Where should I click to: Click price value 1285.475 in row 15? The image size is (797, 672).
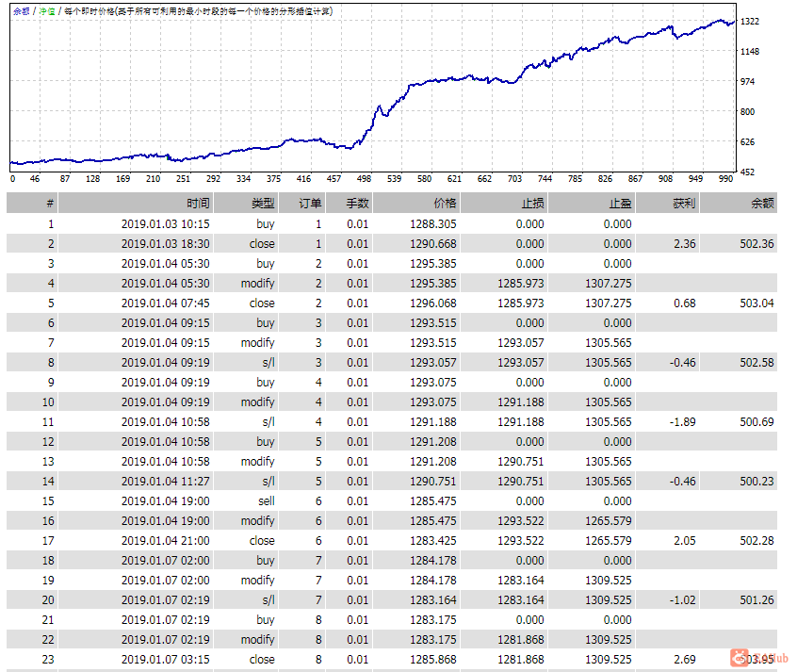click(433, 501)
